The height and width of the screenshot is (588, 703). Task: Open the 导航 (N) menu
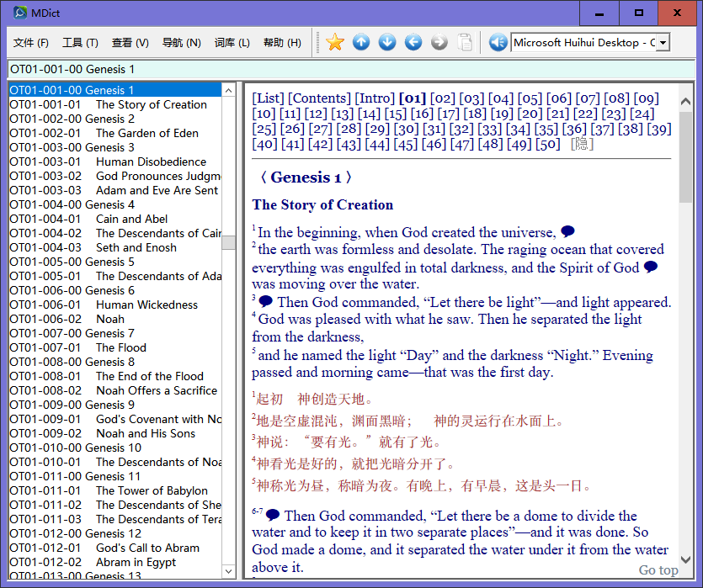coord(182,43)
